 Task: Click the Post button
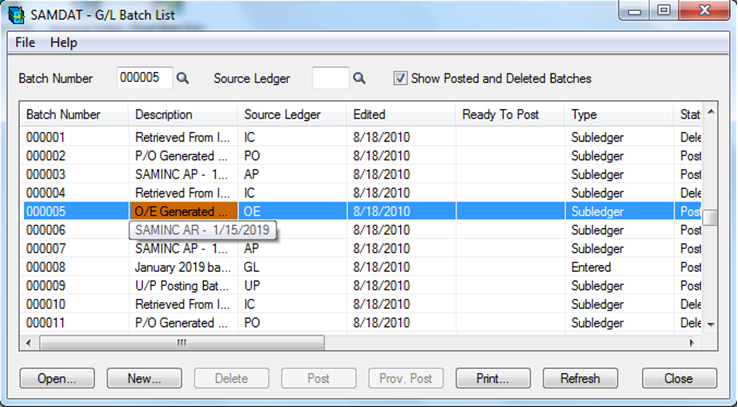tap(319, 378)
